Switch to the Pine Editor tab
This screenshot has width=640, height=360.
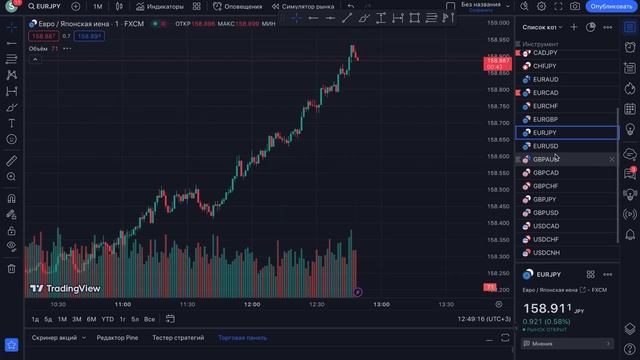117,338
